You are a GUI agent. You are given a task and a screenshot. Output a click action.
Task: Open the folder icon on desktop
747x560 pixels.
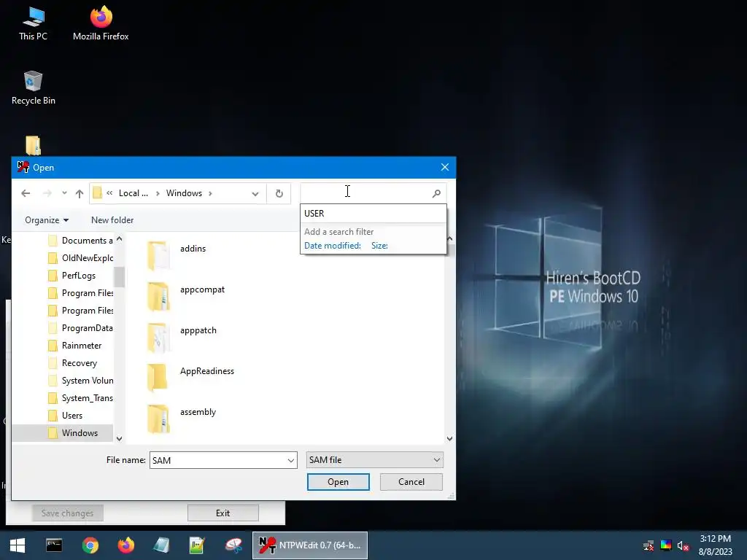coord(33,146)
